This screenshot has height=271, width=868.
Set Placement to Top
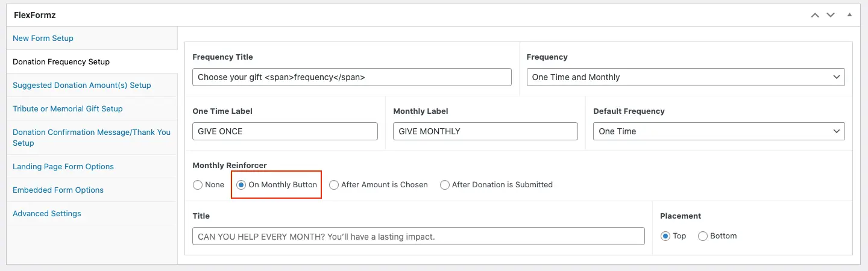(665, 236)
